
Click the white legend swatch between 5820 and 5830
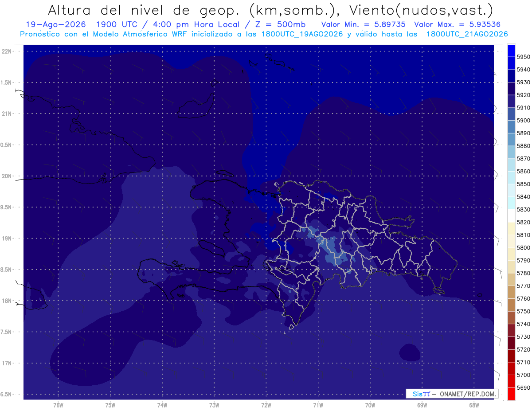(511, 215)
